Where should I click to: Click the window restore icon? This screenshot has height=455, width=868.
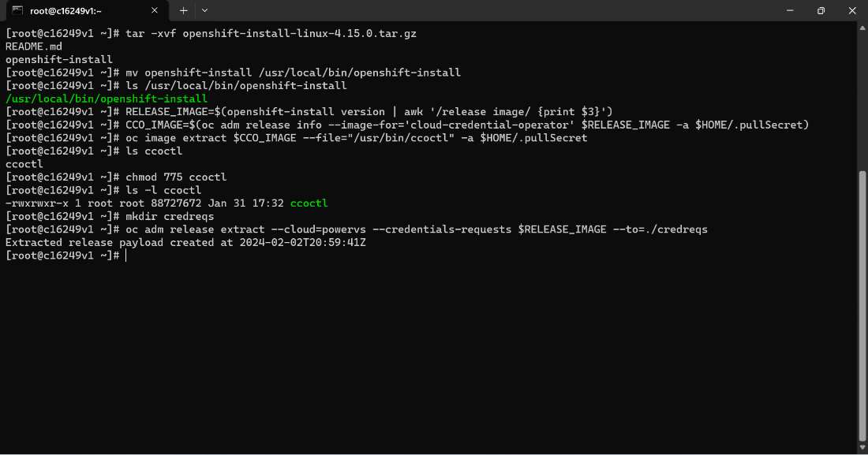point(821,10)
